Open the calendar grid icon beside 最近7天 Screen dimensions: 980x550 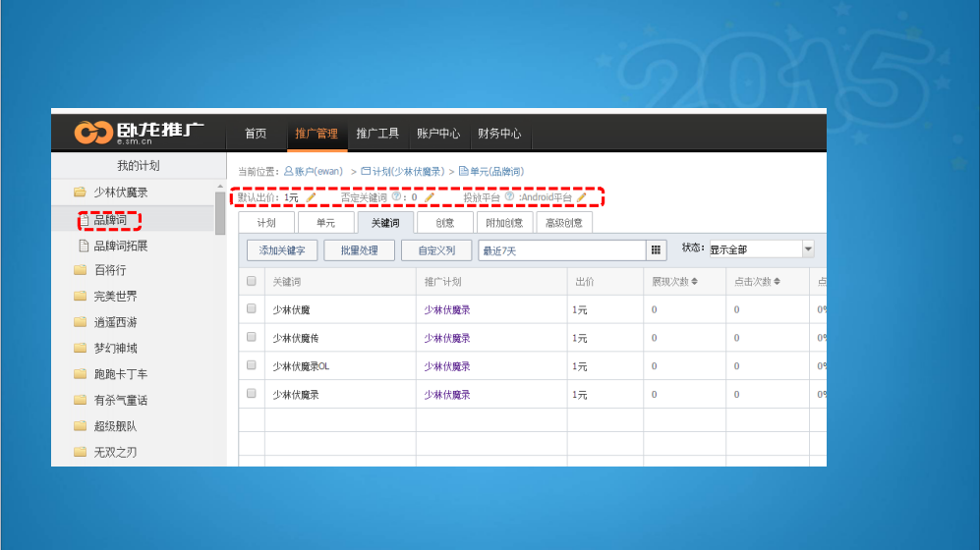(x=657, y=250)
